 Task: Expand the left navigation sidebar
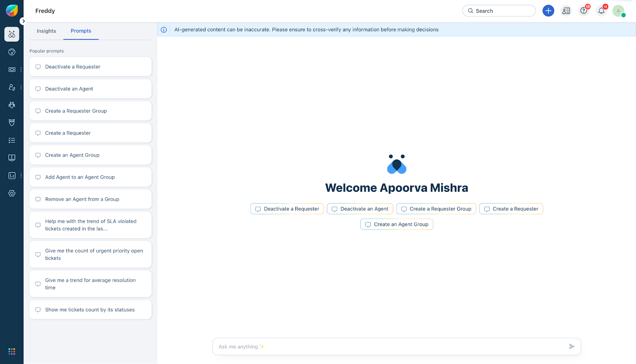(23, 21)
